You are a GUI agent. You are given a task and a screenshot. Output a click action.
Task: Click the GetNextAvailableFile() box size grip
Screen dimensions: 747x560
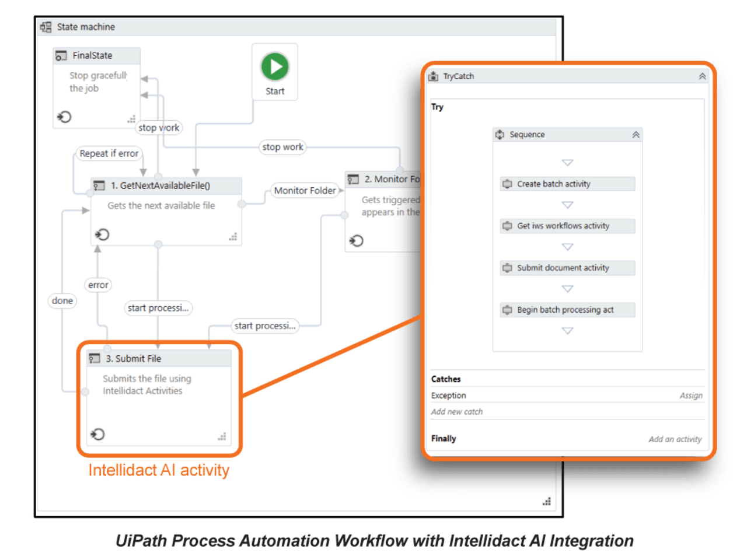pos(233,237)
